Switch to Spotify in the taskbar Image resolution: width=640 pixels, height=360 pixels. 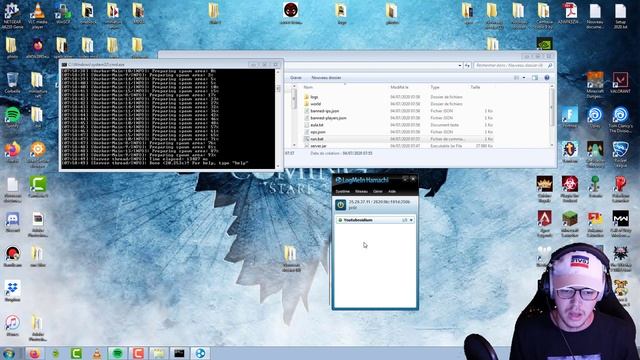(x=118, y=353)
